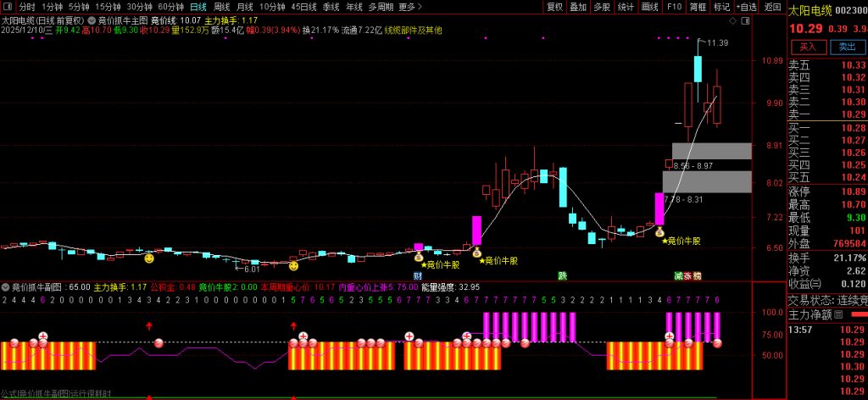
Task: Select the 60分钟 period tab
Action: (x=171, y=7)
